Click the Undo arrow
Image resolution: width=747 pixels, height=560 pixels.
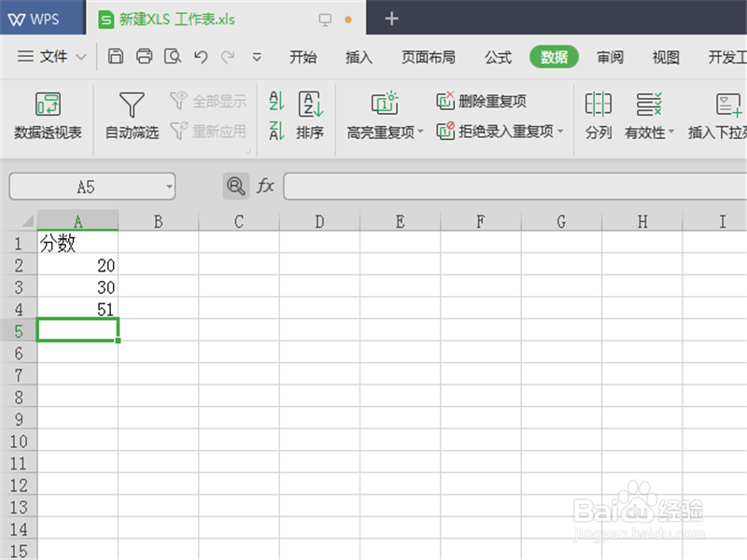pyautogui.click(x=201, y=57)
